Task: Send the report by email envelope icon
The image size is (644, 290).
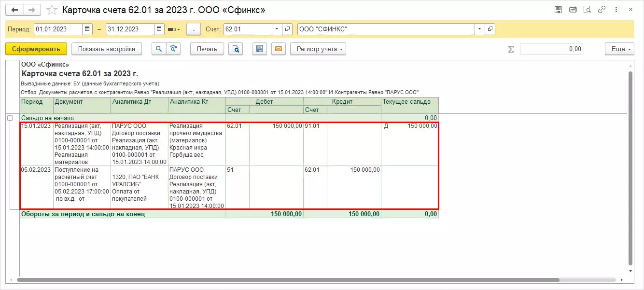Action: click(279, 49)
